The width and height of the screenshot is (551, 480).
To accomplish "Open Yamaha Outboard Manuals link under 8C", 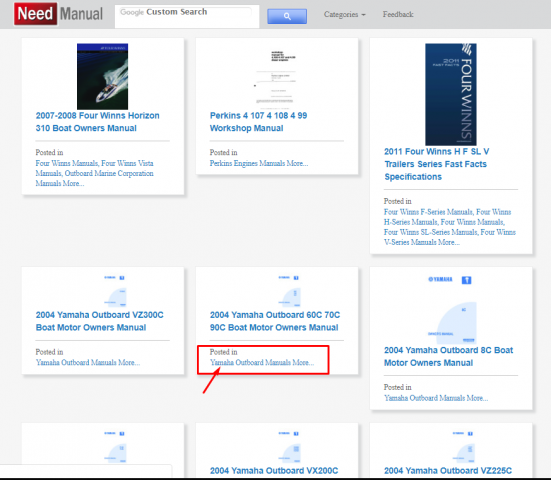I will pyautogui.click(x=424, y=398).
